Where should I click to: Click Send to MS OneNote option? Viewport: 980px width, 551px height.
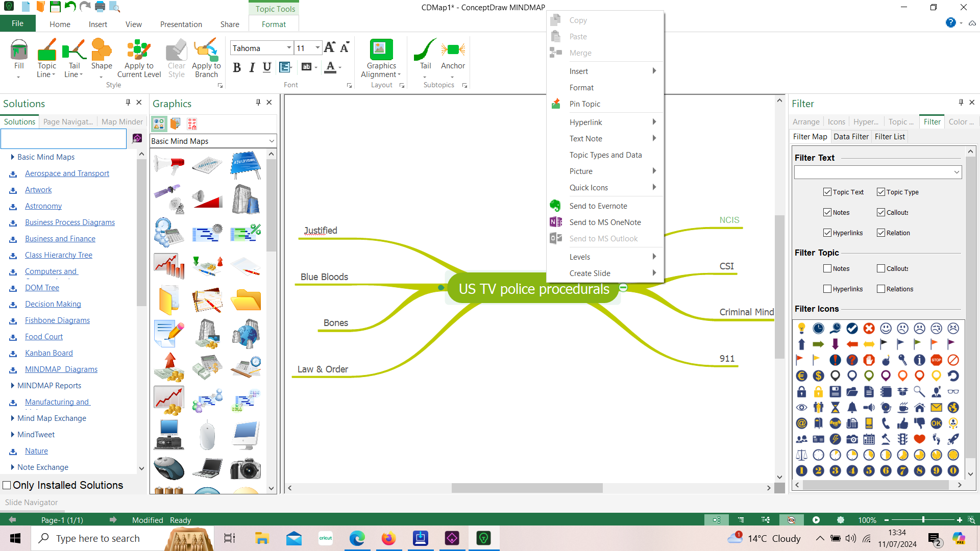tap(605, 222)
